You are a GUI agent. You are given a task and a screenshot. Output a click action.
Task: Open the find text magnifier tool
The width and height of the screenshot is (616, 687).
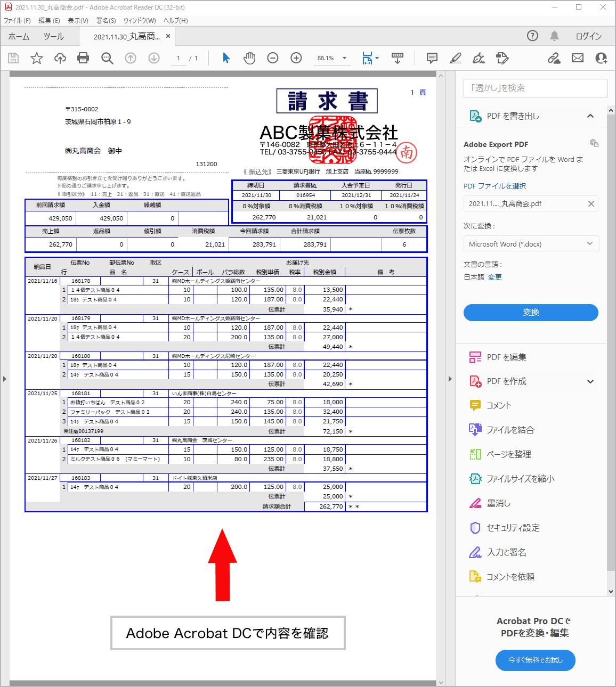tap(107, 58)
